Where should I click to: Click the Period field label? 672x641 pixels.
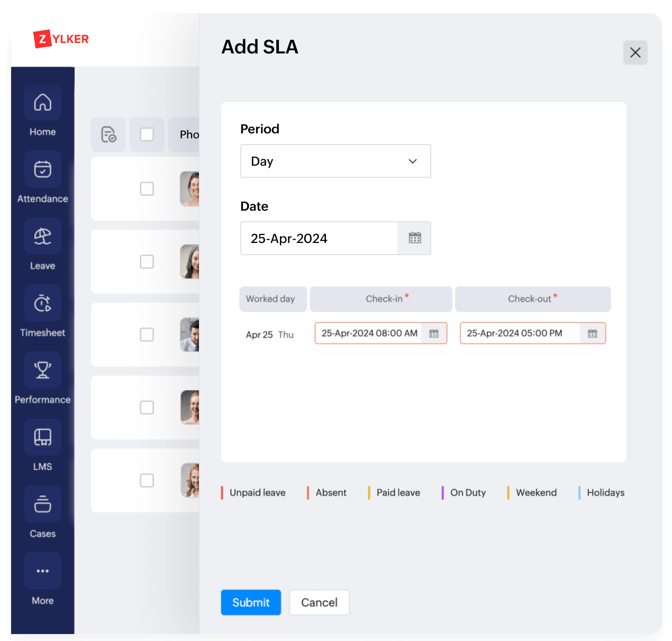coord(260,129)
